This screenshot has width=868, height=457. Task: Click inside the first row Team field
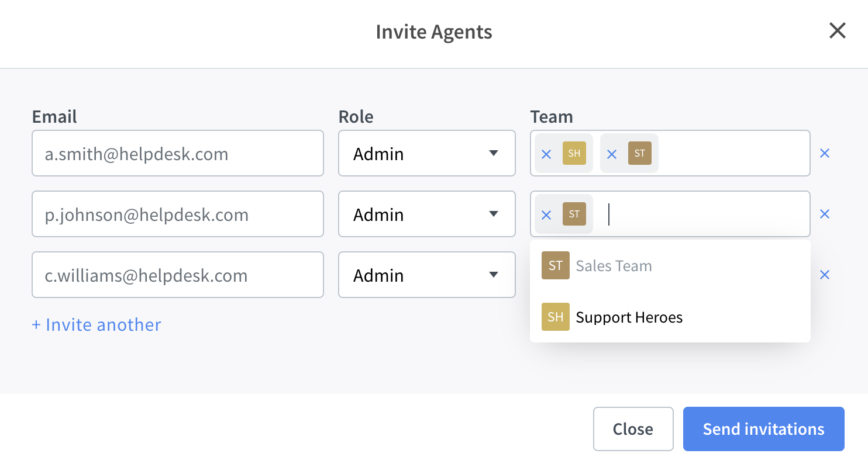734,153
